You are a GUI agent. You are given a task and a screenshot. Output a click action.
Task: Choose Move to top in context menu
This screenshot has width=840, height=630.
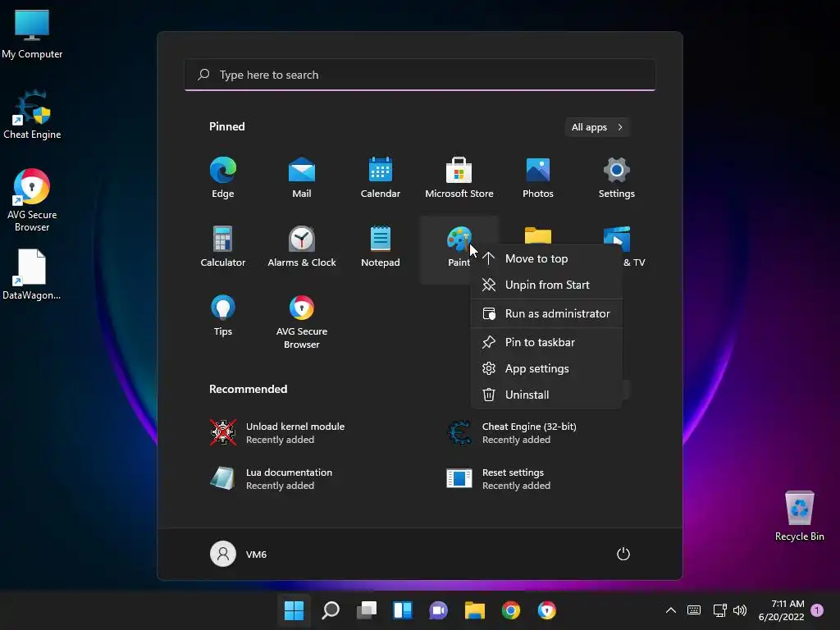tap(546, 258)
